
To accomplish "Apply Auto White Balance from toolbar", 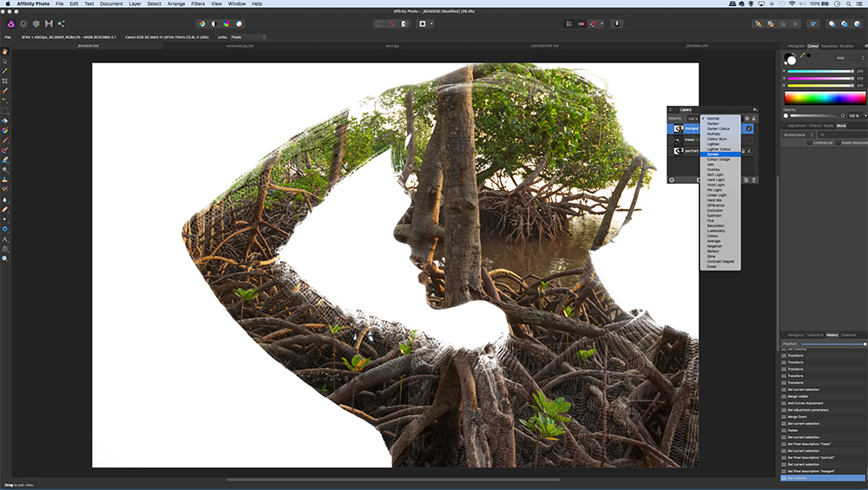I will (x=240, y=23).
